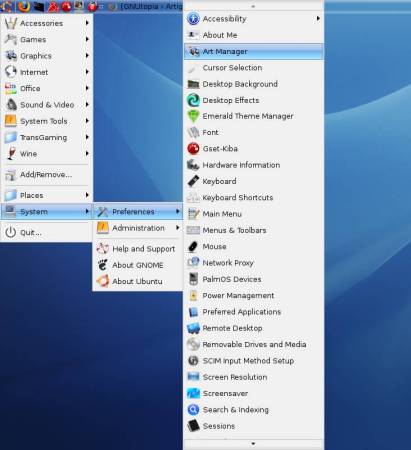Viewport: 411px width, 450px height.
Task: Click the Removable Drives and Media icon
Action: pos(193,345)
